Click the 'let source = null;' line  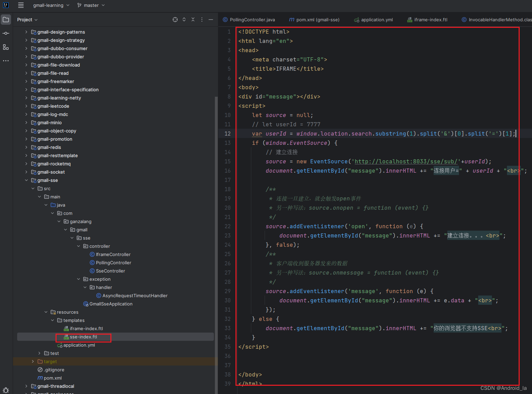pos(282,115)
